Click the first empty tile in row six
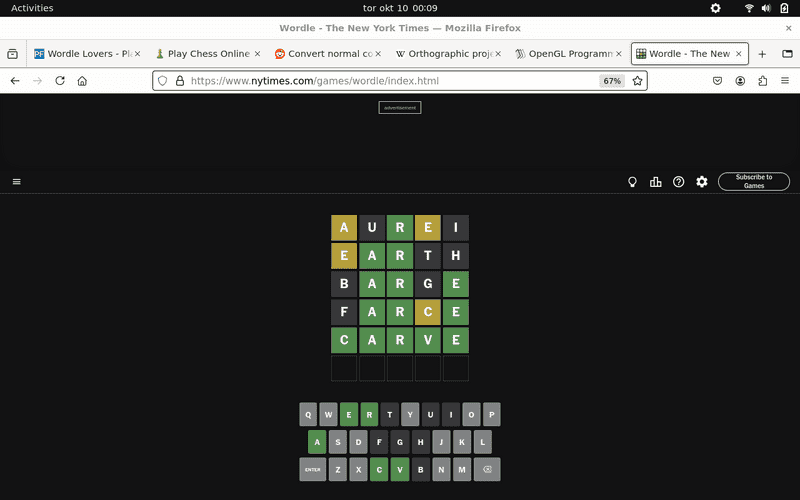The image size is (800, 500). (344, 368)
